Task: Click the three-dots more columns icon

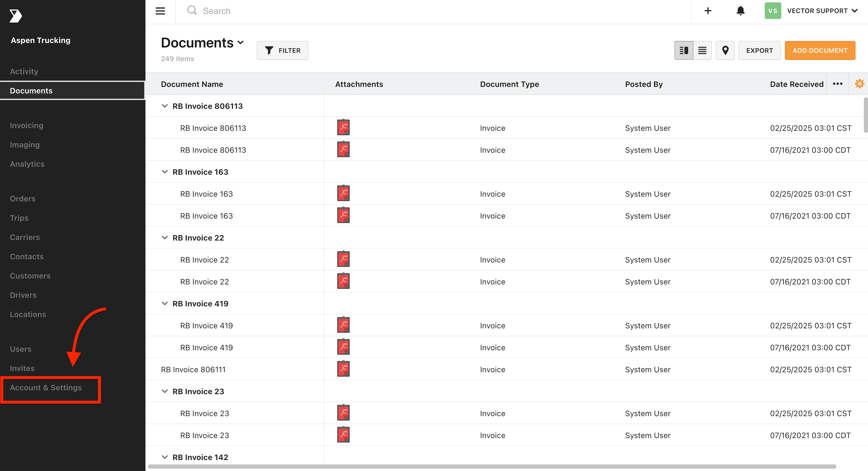Action: click(838, 84)
